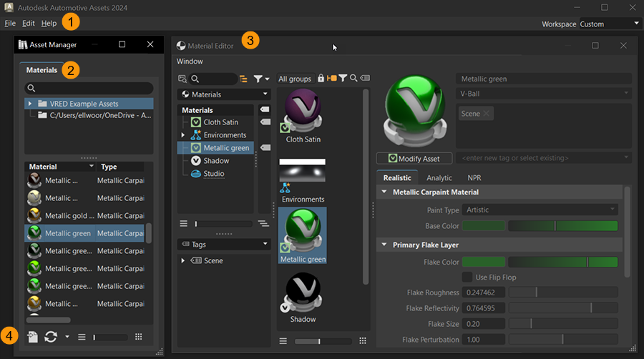The image size is (644, 359).
Task: Select the Metallic gold row in asset list
Action: coord(84,215)
